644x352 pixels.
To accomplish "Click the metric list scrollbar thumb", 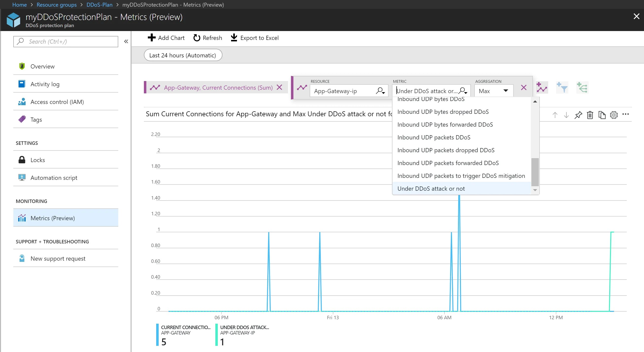I will tap(535, 172).
